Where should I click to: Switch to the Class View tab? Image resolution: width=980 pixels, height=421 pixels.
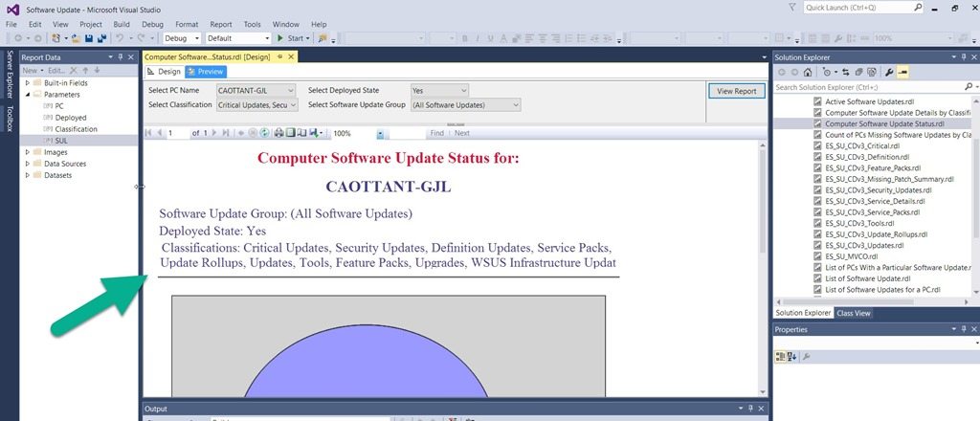pos(854,314)
